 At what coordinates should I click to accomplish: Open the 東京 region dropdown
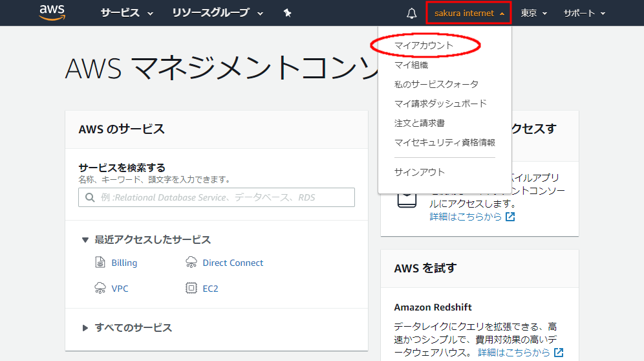(x=534, y=13)
